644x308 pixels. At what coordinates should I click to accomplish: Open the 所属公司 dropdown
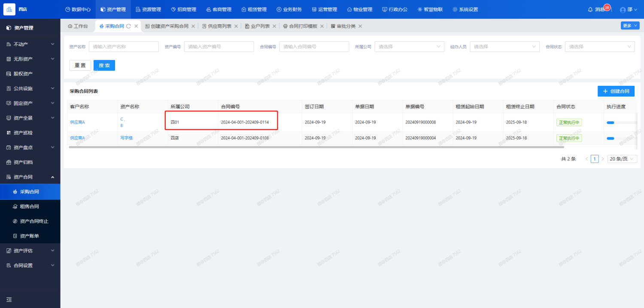pos(409,47)
